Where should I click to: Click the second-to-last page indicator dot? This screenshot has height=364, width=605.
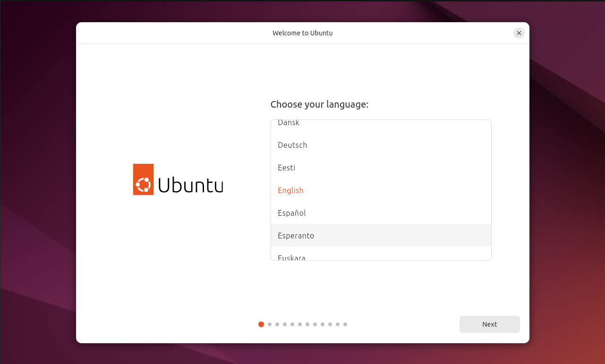point(338,324)
